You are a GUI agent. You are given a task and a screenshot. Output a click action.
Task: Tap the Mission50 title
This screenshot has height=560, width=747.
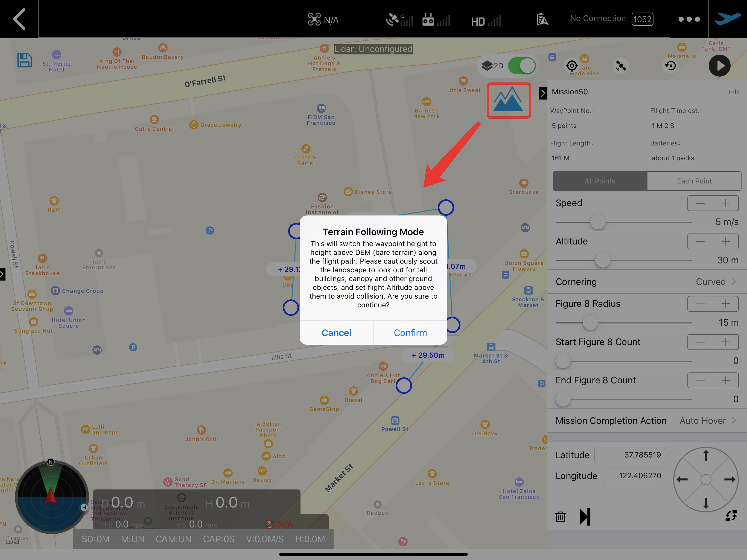(570, 92)
